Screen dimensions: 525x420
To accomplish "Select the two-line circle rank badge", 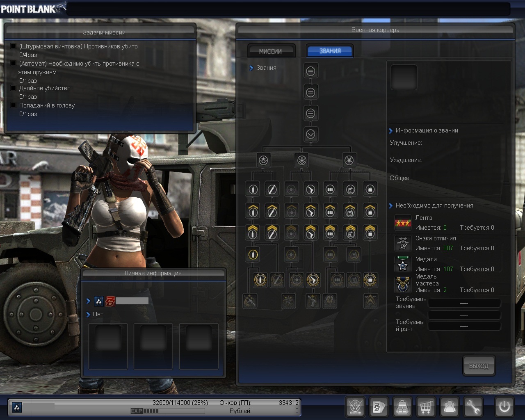I will click(310, 92).
